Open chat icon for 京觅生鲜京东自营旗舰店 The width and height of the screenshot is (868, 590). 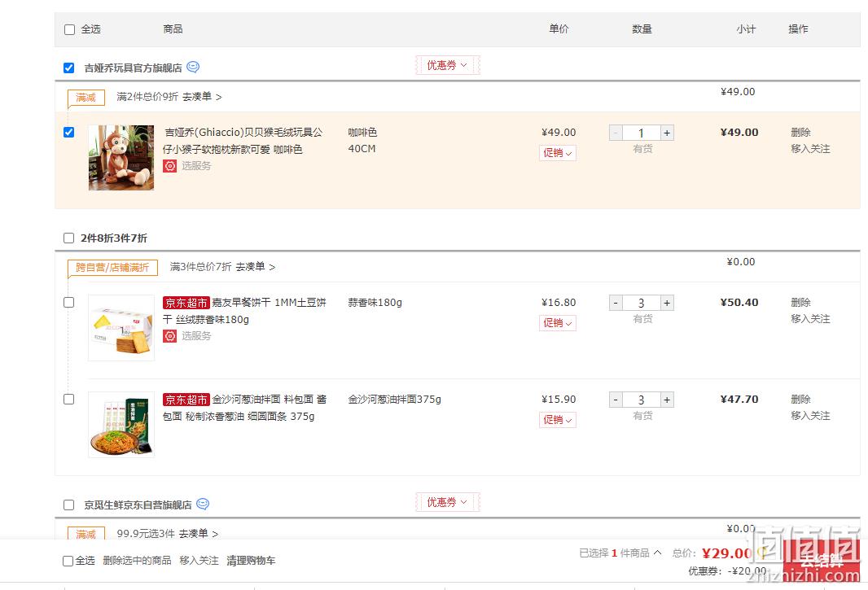click(203, 504)
